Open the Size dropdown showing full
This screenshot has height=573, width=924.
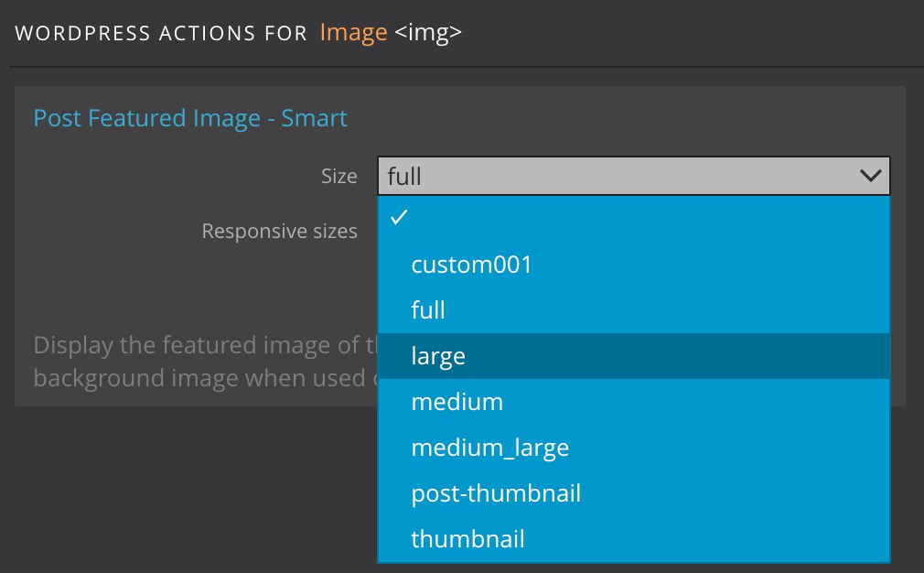click(633, 176)
